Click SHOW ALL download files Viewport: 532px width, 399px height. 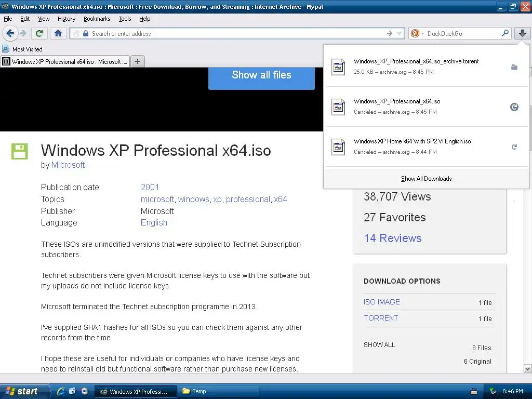[x=379, y=345]
